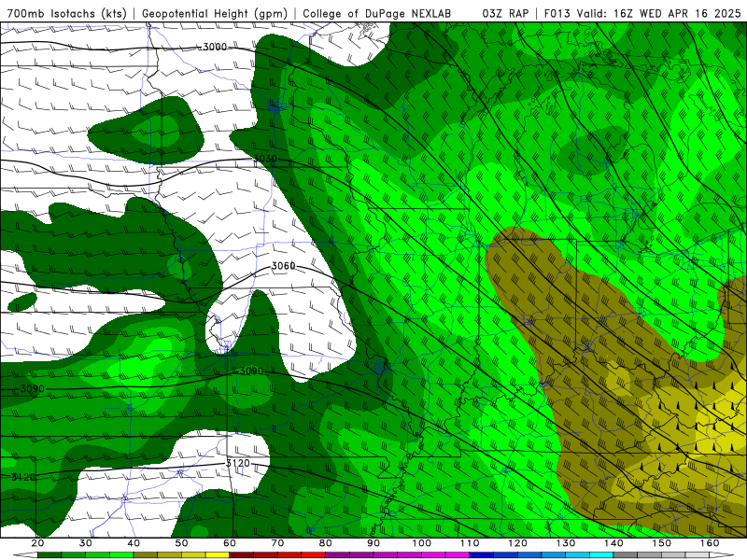Pick the bright green swatch ending at 40
This screenshot has height=560, width=747.
[x=121, y=555]
